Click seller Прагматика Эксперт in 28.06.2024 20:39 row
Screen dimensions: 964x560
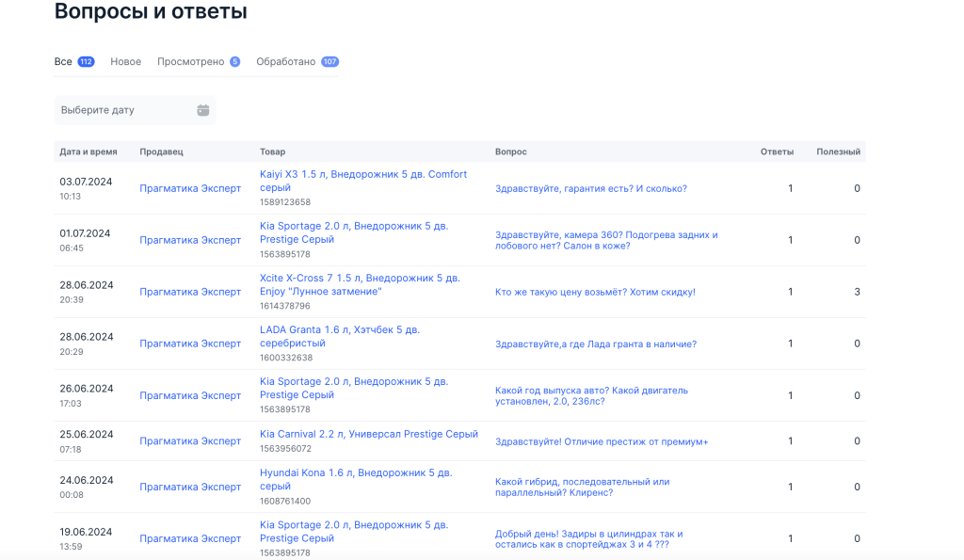point(190,292)
